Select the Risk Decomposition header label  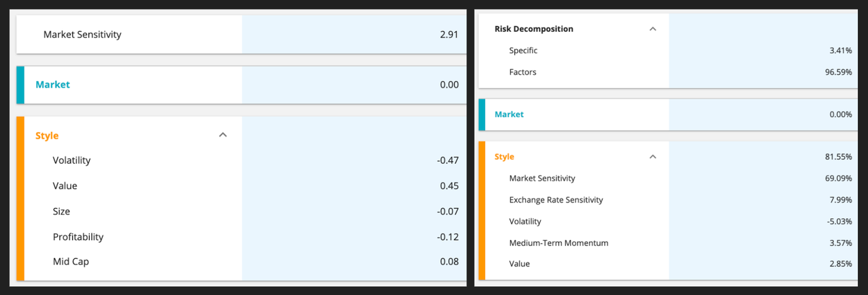pyautogui.click(x=533, y=29)
